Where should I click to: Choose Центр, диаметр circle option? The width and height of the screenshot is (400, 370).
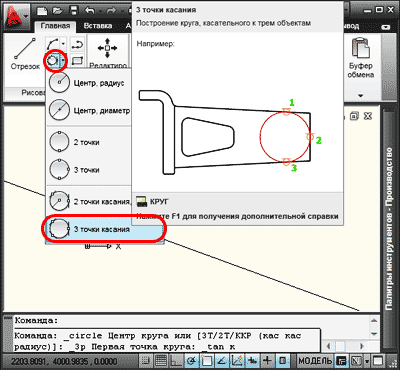pos(88,110)
